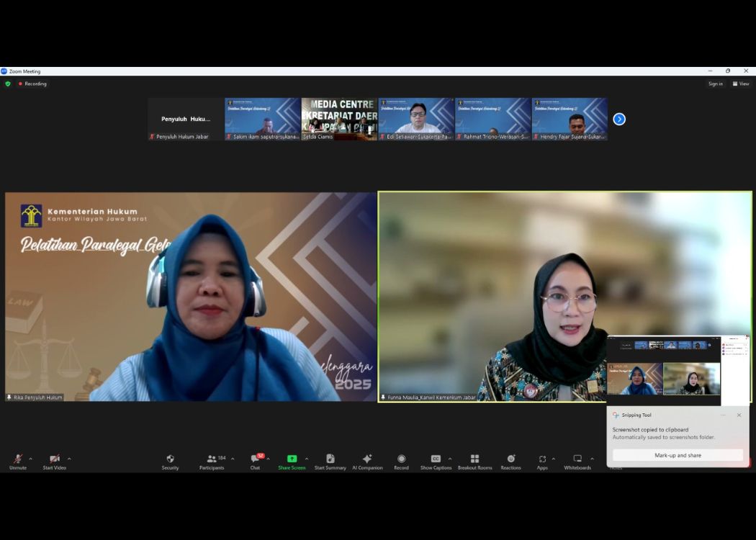This screenshot has height=540, width=756.
Task: Show next participants with blue arrow
Action: click(x=619, y=120)
